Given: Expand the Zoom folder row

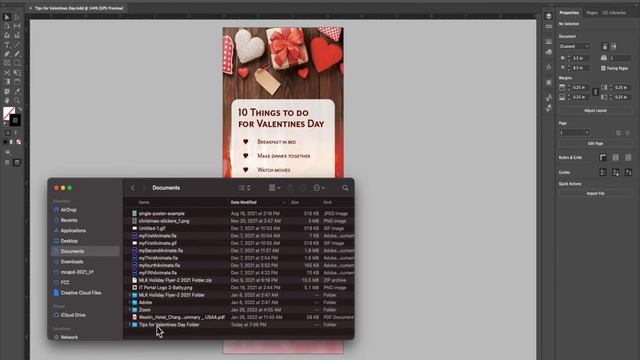Looking at the screenshot, I should click(x=130, y=310).
